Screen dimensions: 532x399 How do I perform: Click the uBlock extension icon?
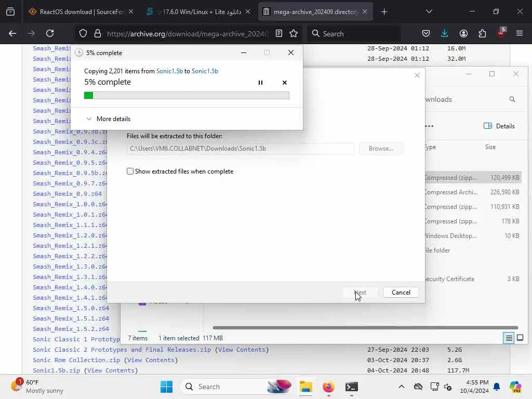[x=501, y=33]
